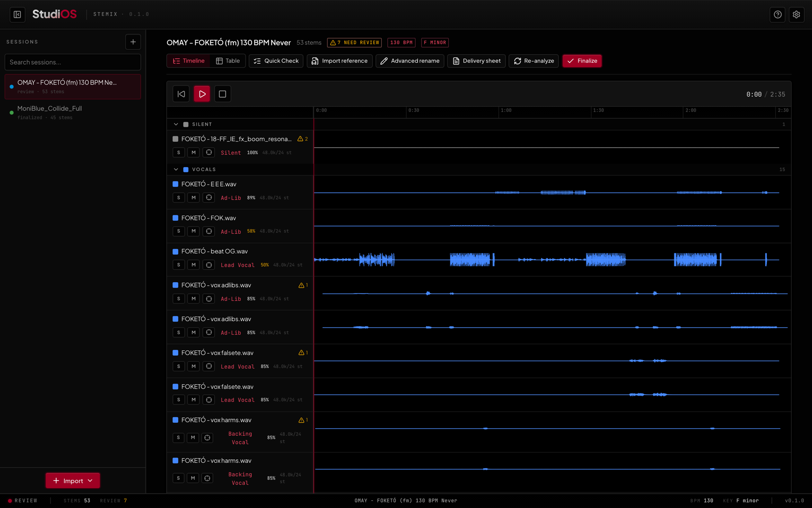Screen dimensions: 812x508
Task: Open the Delivery sheet
Action: coord(476,61)
